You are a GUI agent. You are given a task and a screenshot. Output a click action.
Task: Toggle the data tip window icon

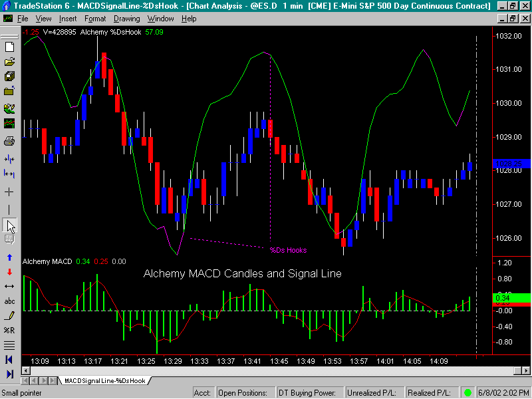pos(9,239)
